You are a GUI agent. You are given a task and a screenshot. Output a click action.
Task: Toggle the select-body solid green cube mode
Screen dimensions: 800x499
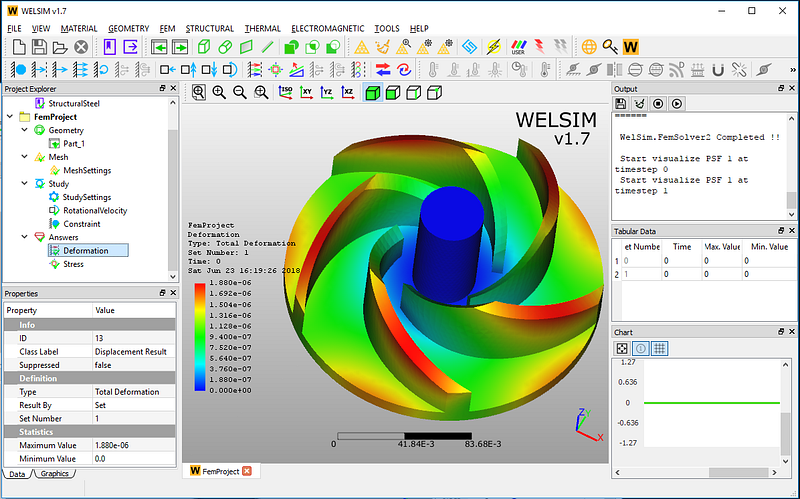tap(372, 93)
